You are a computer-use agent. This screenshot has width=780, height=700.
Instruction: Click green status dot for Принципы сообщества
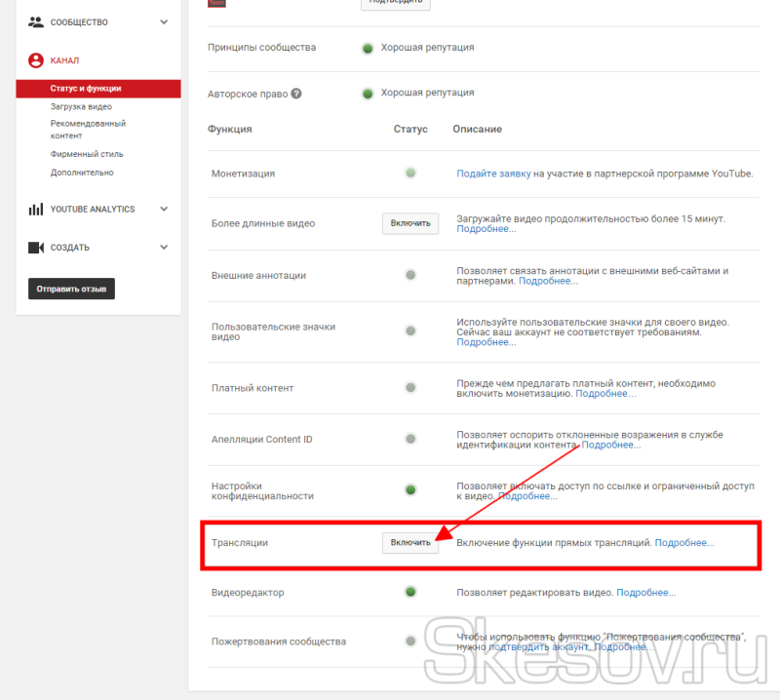368,48
